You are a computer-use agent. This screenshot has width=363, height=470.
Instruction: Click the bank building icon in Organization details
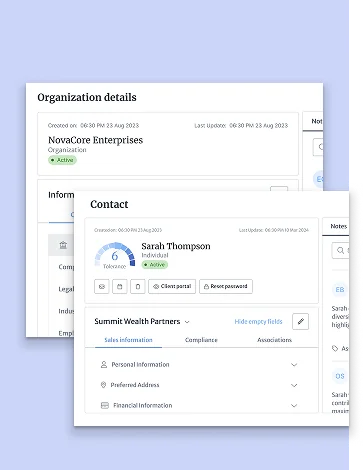[63, 245]
